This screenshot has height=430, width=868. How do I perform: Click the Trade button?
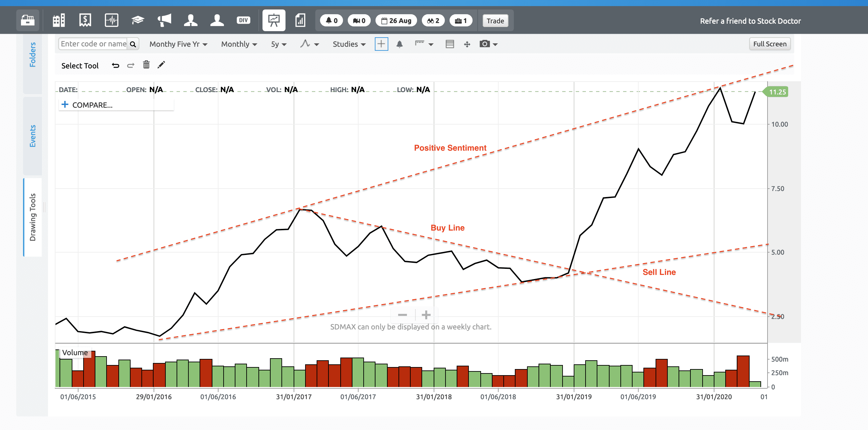pyautogui.click(x=495, y=21)
